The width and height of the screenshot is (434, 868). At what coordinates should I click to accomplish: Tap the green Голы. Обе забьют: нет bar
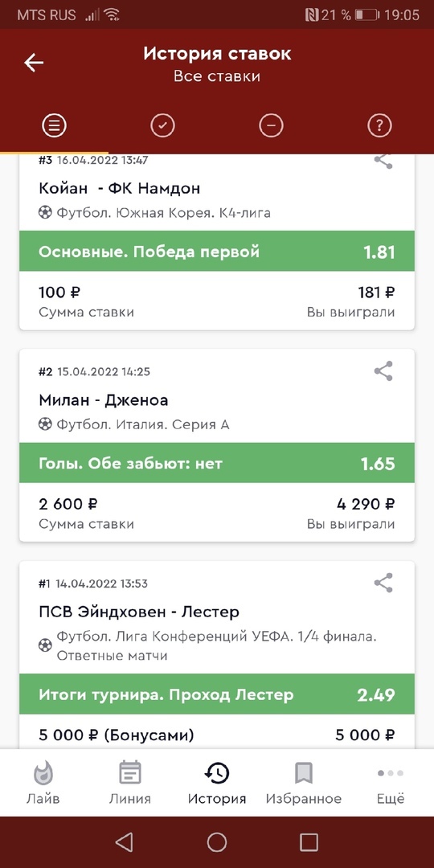tap(217, 463)
